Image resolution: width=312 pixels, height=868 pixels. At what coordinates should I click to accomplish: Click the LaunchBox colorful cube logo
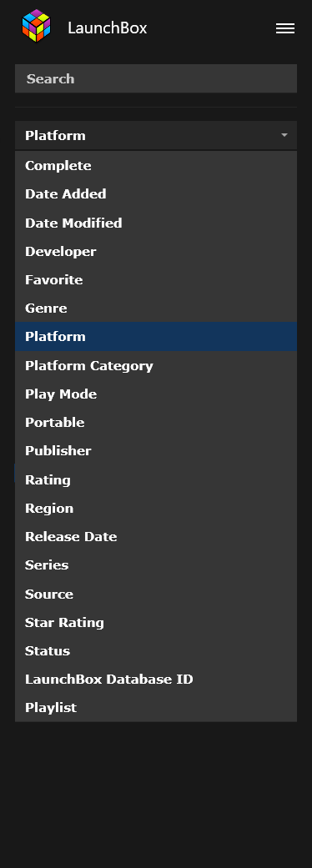click(36, 26)
